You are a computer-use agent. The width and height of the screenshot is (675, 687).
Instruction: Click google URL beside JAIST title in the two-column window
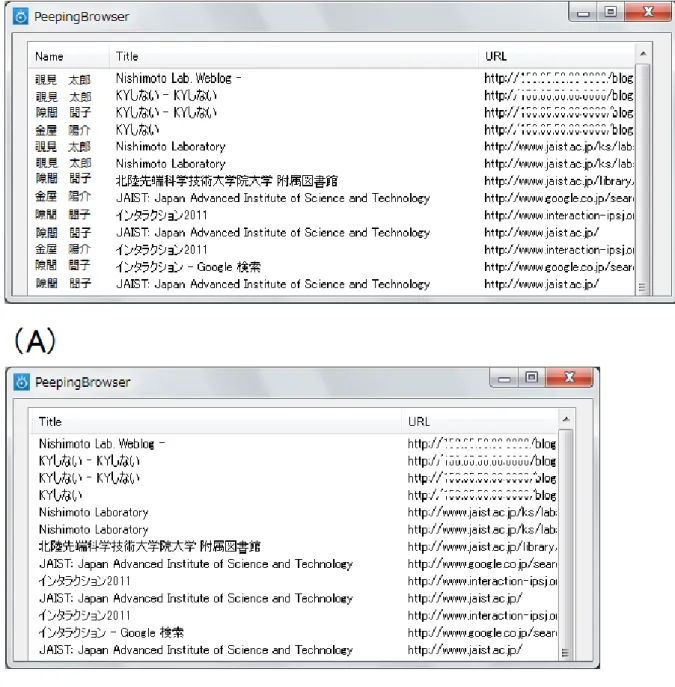coord(482,564)
